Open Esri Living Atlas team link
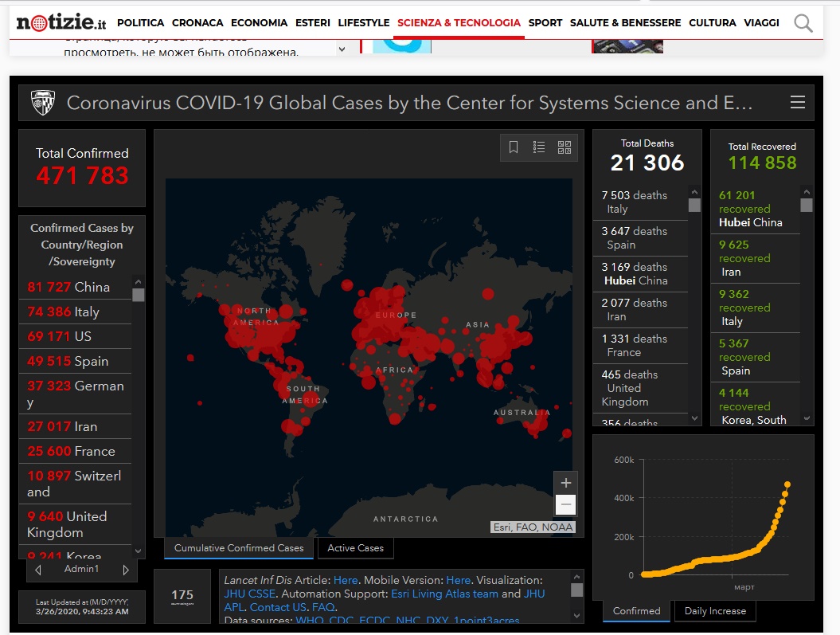This screenshot has height=635, width=840. pyautogui.click(x=444, y=594)
